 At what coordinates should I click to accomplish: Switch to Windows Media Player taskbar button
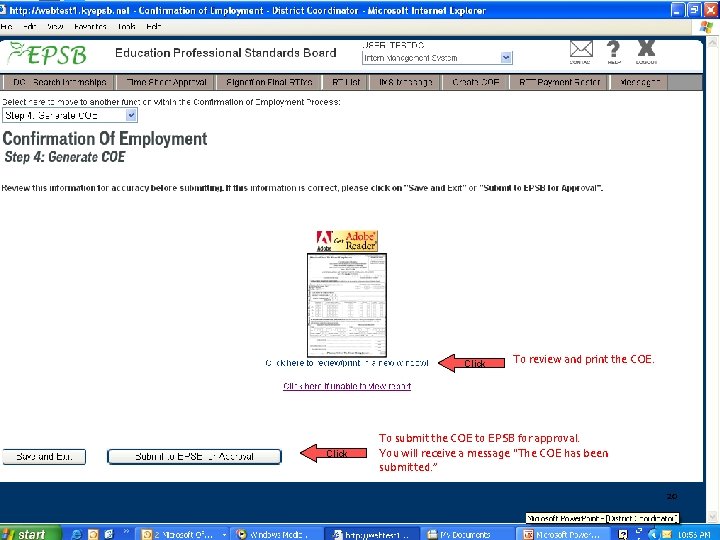276,534
